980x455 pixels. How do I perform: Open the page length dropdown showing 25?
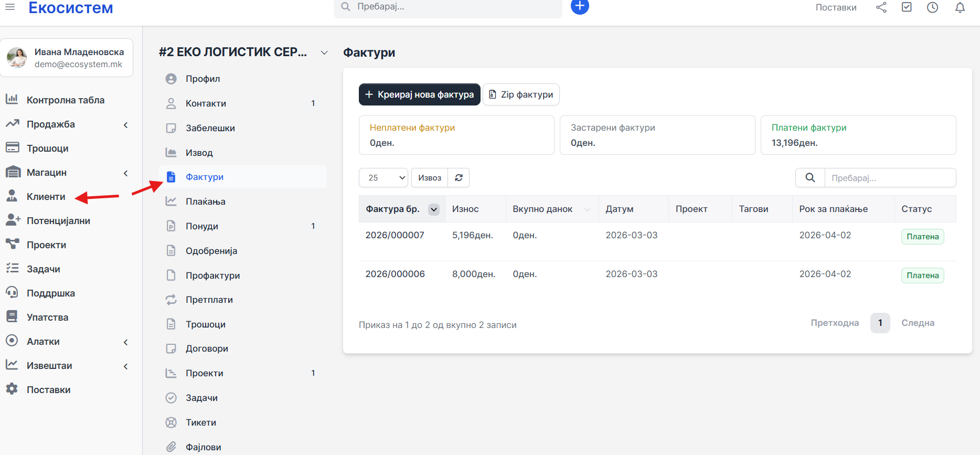[384, 178]
